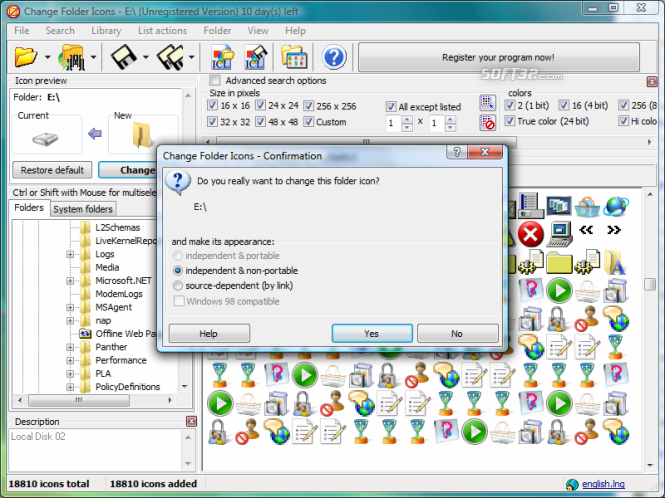Select the computer monitor with keyboard icon
The width and height of the screenshot is (665, 498).
[x=559, y=234]
